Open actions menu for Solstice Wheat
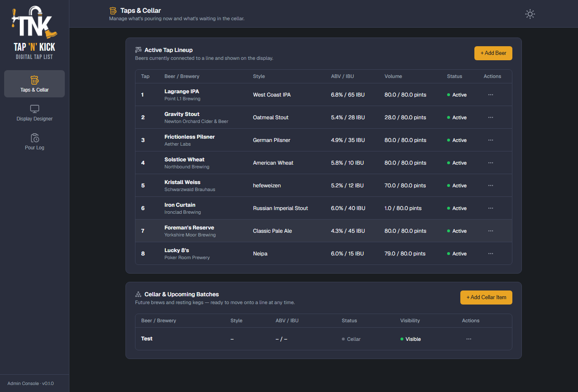578x392 pixels. (490, 163)
